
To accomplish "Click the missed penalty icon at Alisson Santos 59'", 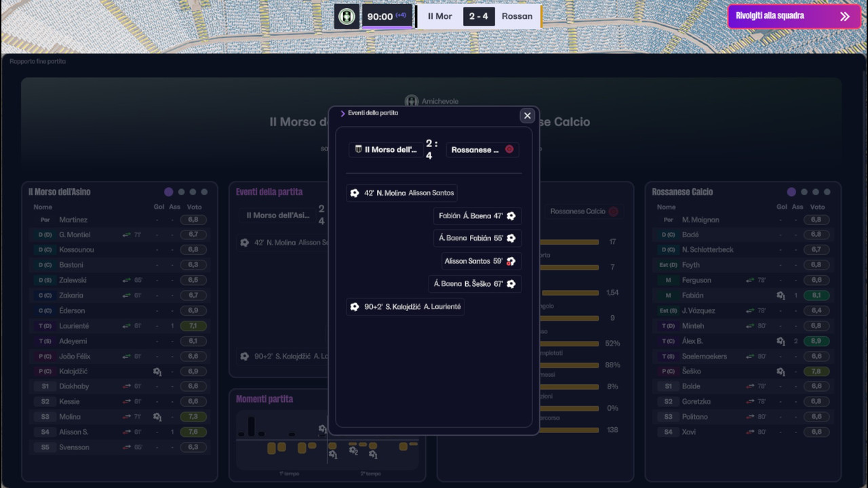I will (511, 261).
